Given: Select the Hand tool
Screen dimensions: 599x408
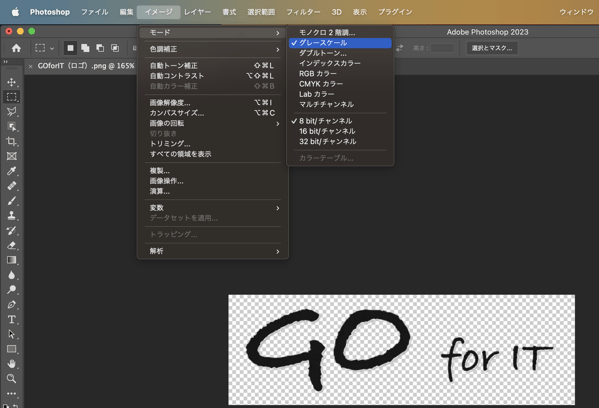Looking at the screenshot, I should pyautogui.click(x=11, y=364).
